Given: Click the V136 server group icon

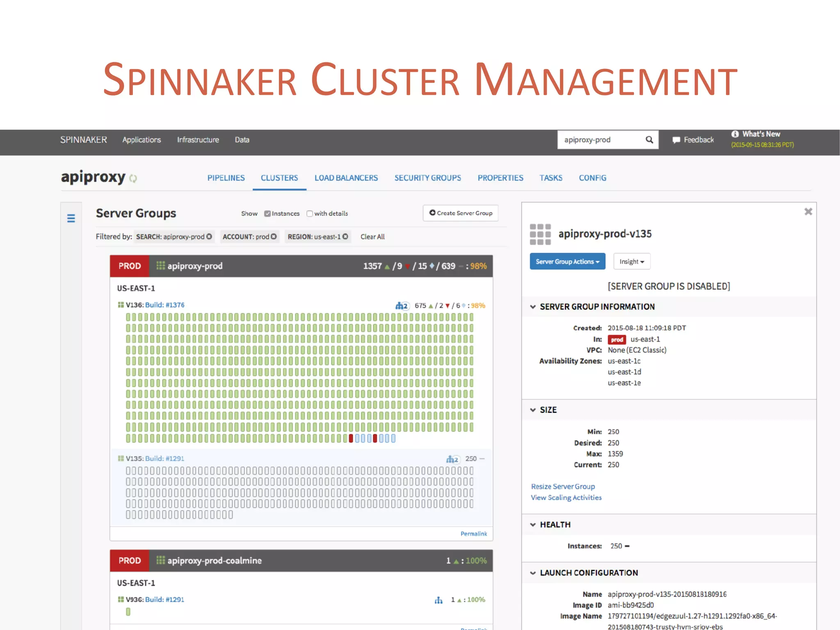Looking at the screenshot, I should [x=121, y=305].
